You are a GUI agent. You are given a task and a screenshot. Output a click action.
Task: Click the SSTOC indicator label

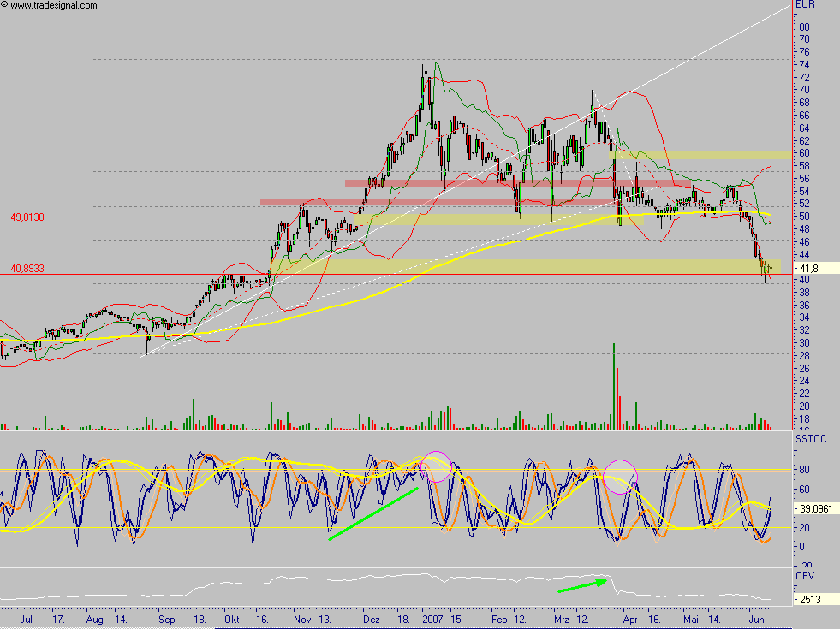tap(809, 437)
